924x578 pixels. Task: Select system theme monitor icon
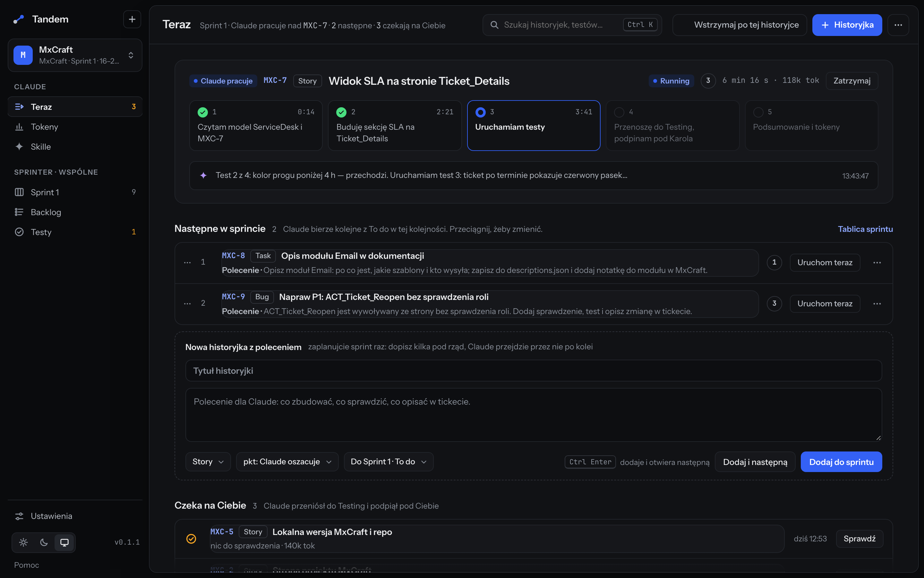click(64, 542)
